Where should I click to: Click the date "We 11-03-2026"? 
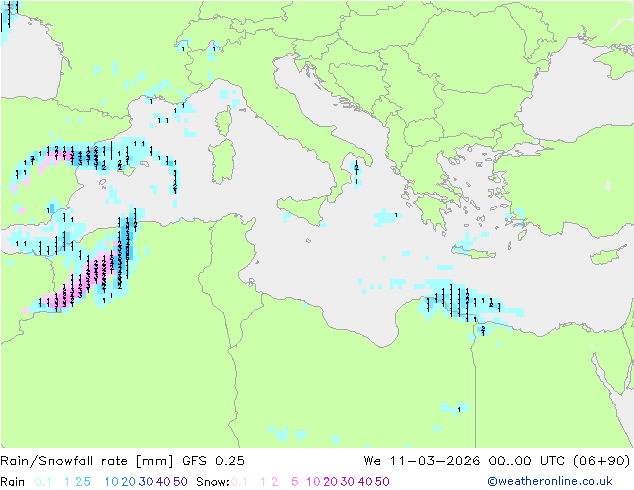point(422,461)
